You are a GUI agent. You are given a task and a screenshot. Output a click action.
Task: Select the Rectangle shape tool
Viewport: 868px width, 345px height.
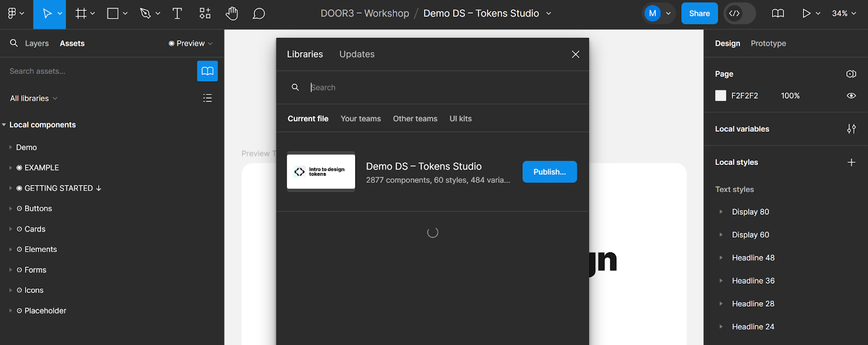tap(113, 14)
